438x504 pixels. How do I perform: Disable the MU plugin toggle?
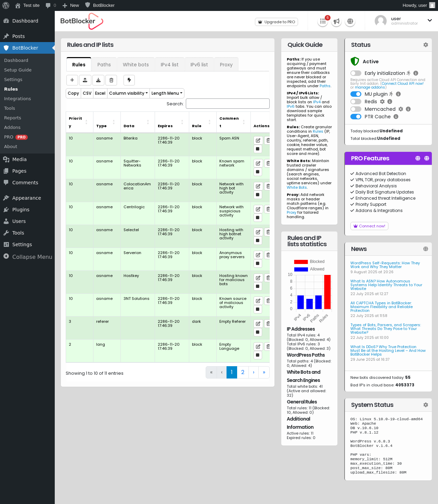tap(356, 94)
